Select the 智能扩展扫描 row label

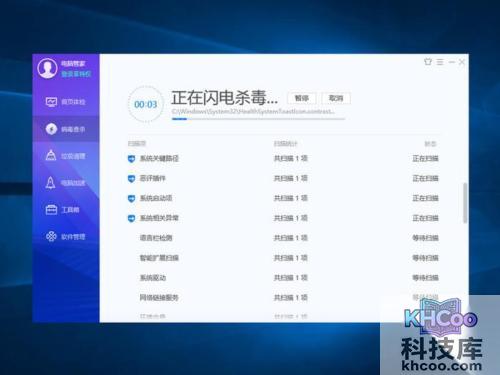tap(159, 258)
